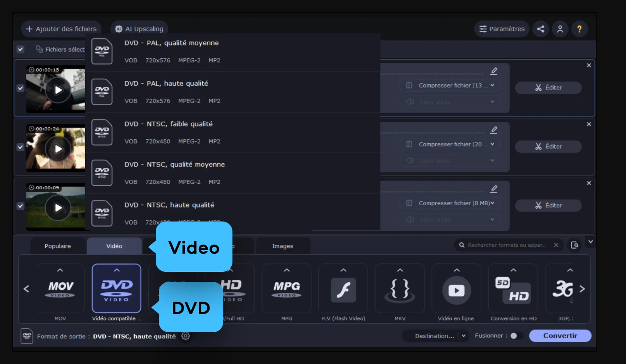Viewport: 626px width, 364px height.
Task: Select the Conversion en HD format
Action: [513, 288]
